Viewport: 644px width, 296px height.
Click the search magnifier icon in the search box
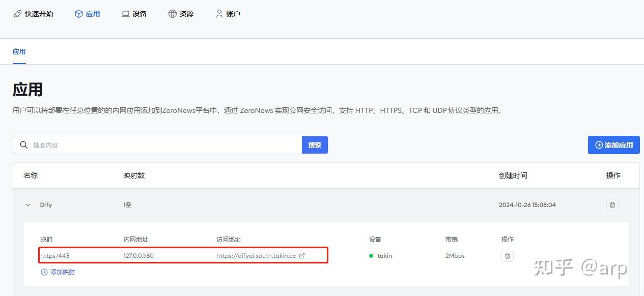point(24,145)
